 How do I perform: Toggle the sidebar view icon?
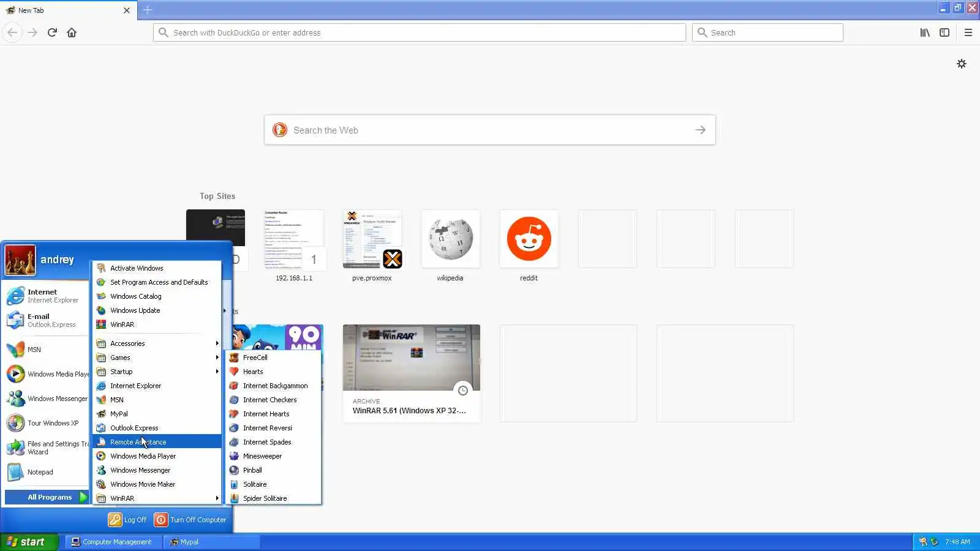tap(944, 32)
